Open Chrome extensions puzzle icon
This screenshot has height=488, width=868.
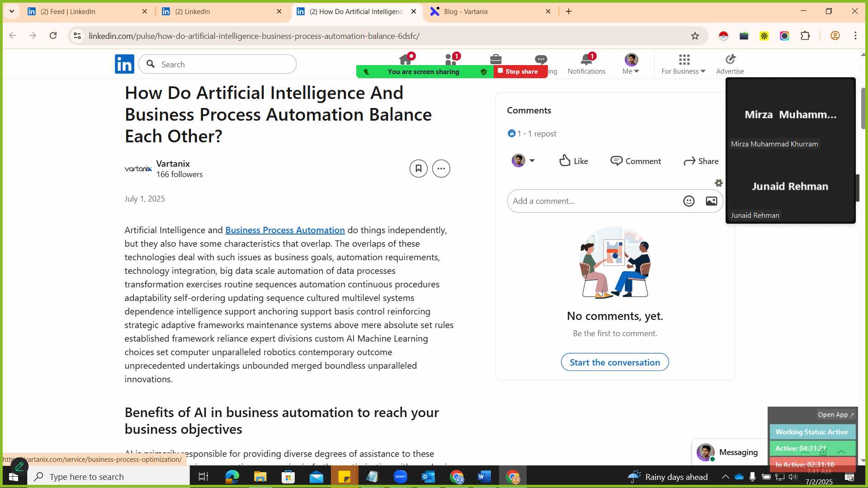[806, 36]
